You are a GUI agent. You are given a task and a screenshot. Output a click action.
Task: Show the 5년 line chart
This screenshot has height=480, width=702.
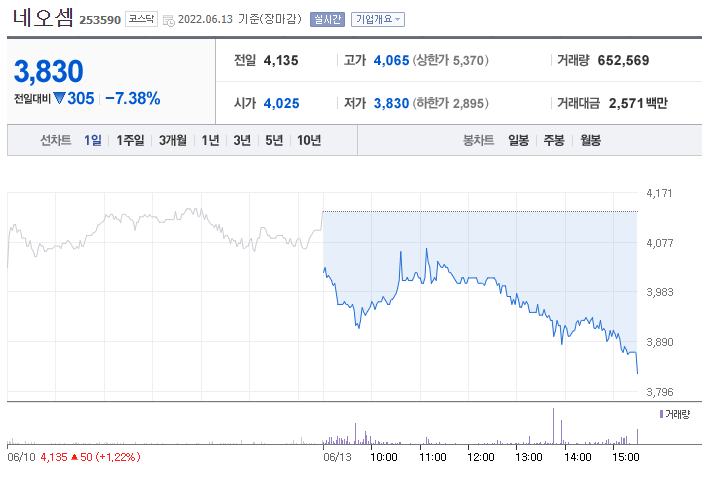tap(274, 140)
